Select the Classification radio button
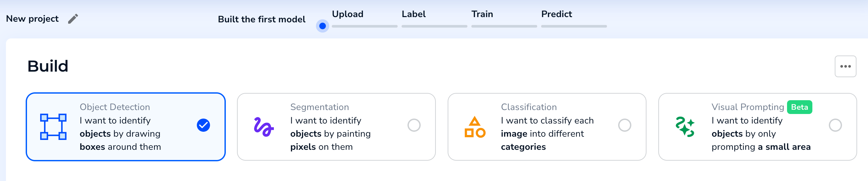The image size is (868, 181). click(624, 125)
